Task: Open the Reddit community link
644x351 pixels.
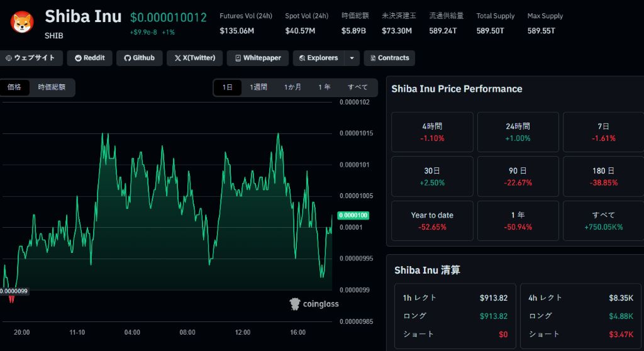Action: (89, 58)
